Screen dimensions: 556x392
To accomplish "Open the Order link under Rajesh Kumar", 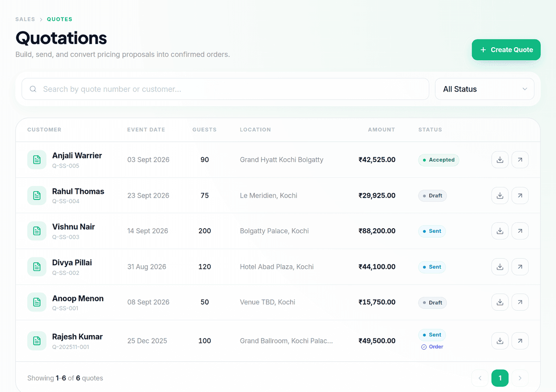I will [x=432, y=347].
